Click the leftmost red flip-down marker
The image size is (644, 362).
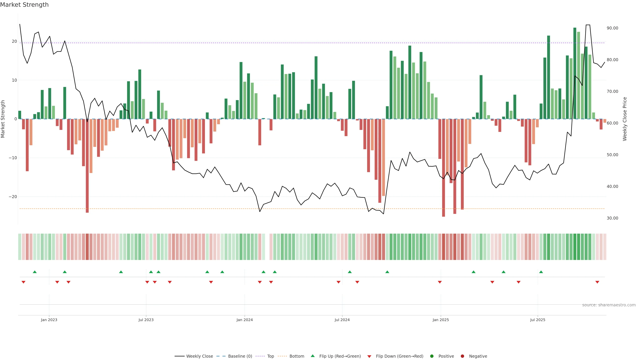pos(23,282)
